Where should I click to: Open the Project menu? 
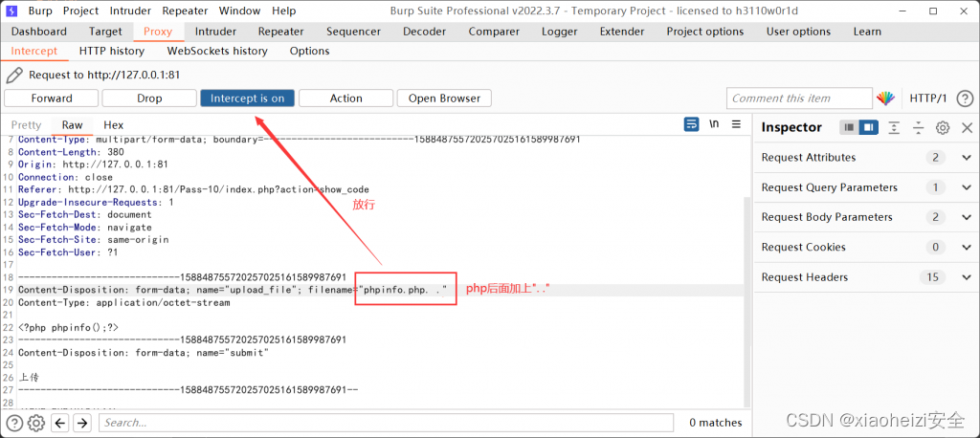pyautogui.click(x=81, y=11)
